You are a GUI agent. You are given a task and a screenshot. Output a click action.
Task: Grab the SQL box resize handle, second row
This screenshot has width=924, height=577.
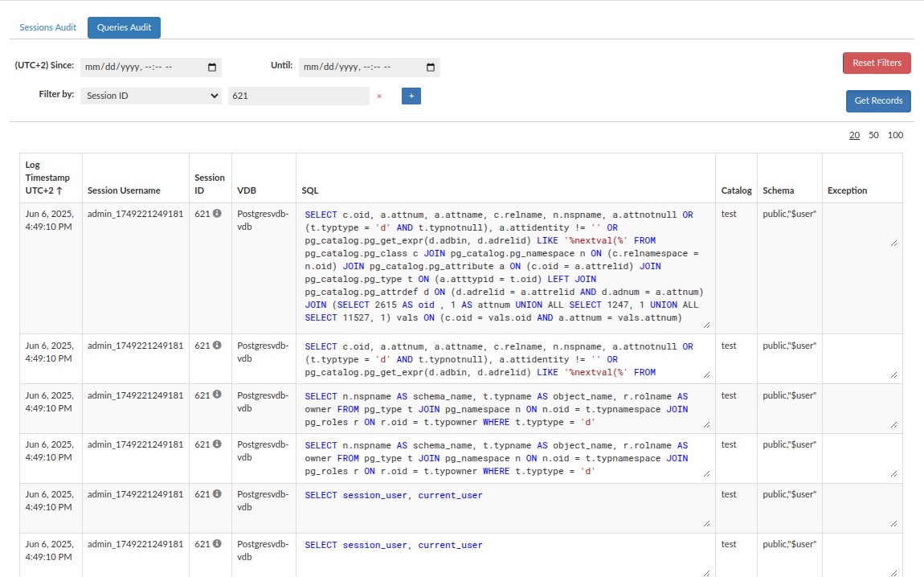706,374
